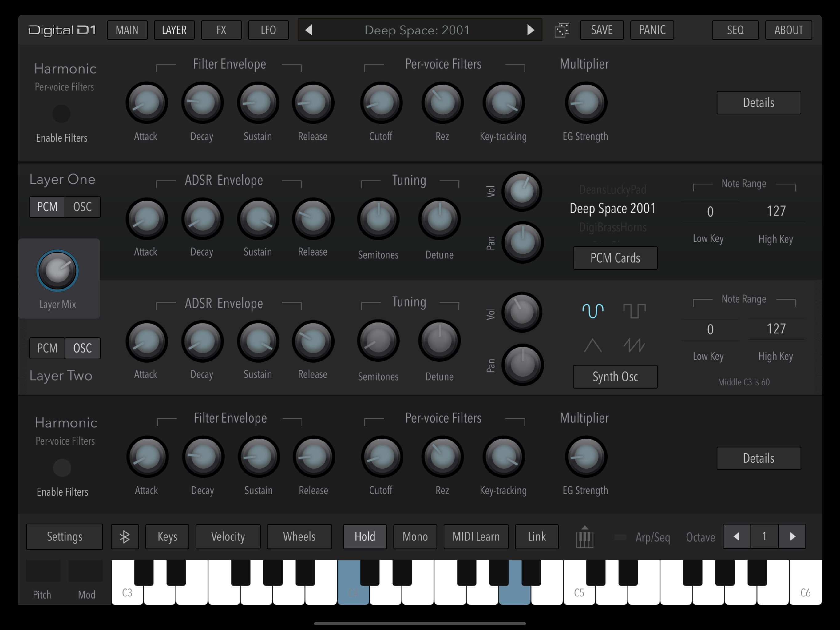Image resolution: width=840 pixels, height=630 pixels.
Task: Click top Per-voice Filters Cutoff knob
Action: click(381, 103)
